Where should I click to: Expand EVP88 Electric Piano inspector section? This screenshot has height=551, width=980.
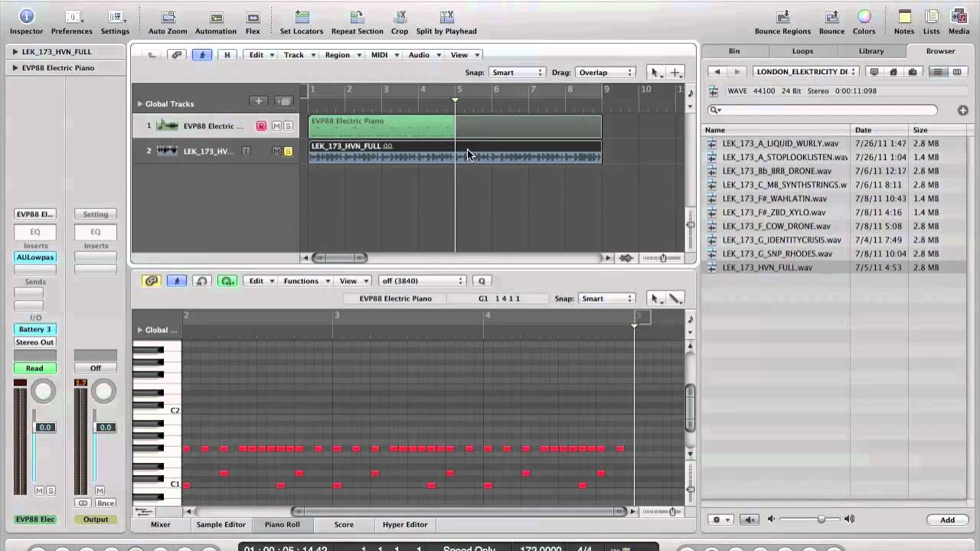[15, 68]
